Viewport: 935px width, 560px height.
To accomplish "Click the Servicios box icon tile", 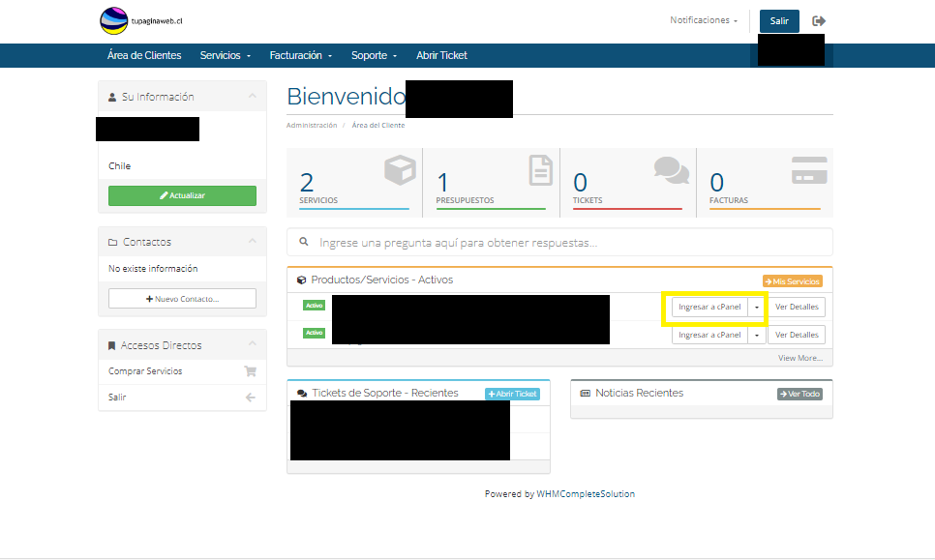I will [354, 181].
